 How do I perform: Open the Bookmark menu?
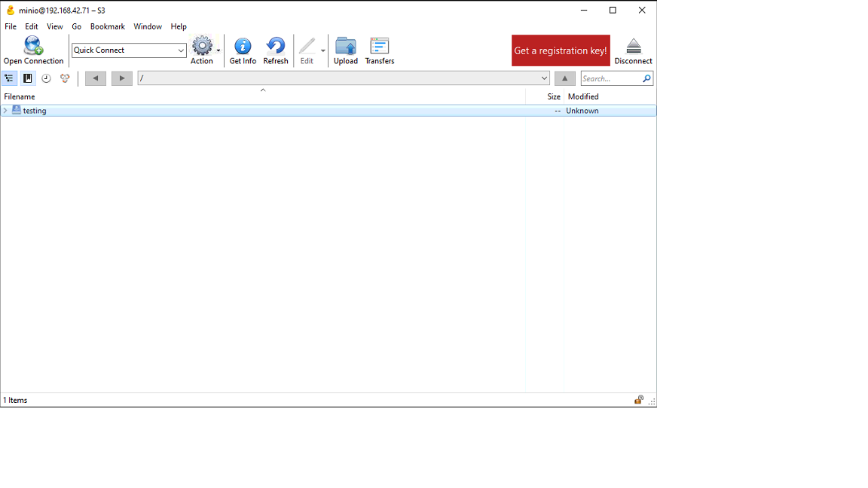click(x=108, y=26)
